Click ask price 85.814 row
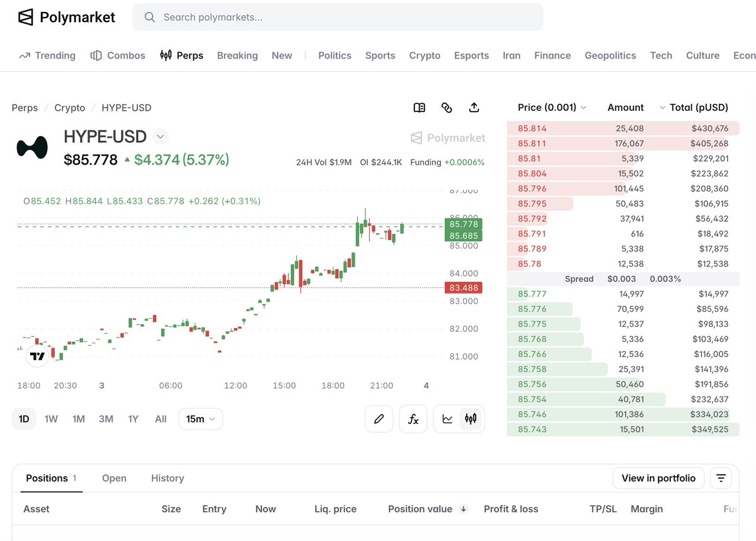Screen dimensions: 756x541 [x=623, y=128]
